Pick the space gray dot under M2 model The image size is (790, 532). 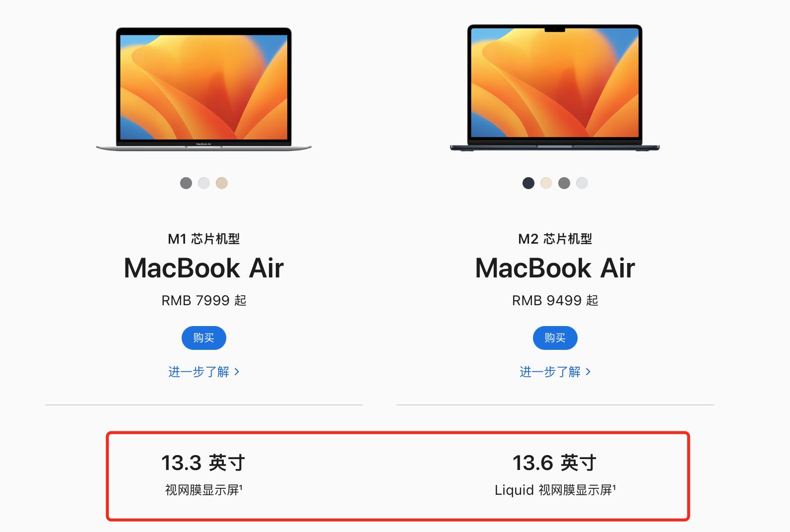564,183
